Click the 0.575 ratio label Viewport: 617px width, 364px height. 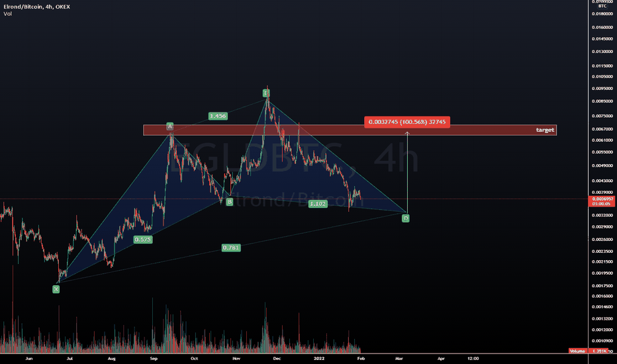[x=142, y=240]
